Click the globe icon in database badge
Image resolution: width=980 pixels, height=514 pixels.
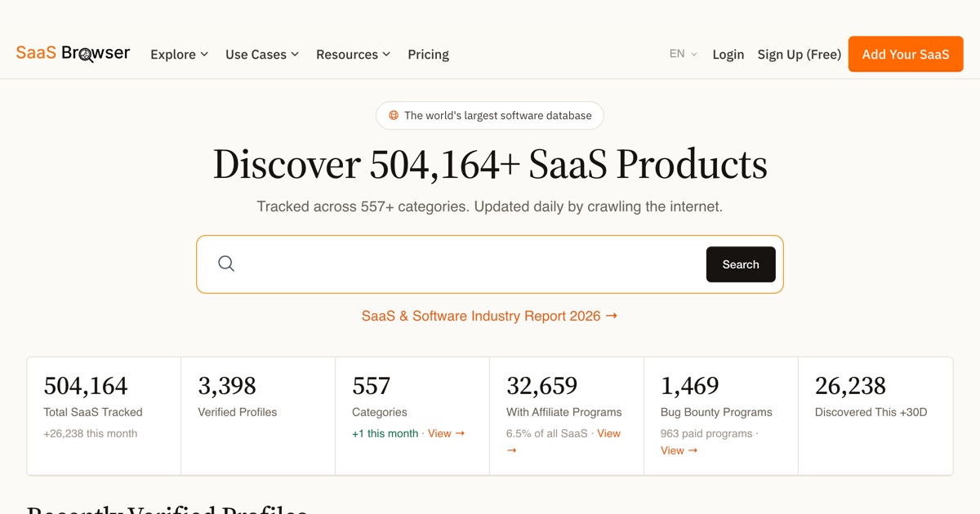pos(394,115)
